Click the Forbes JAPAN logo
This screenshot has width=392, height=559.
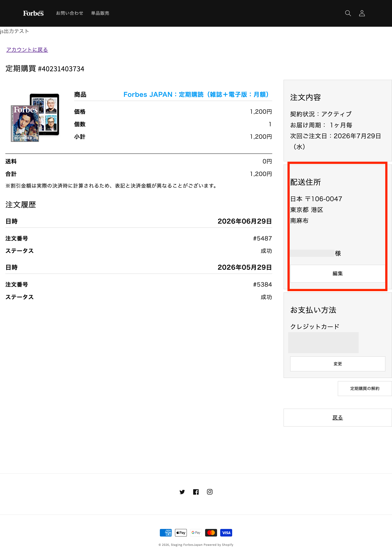(33, 13)
